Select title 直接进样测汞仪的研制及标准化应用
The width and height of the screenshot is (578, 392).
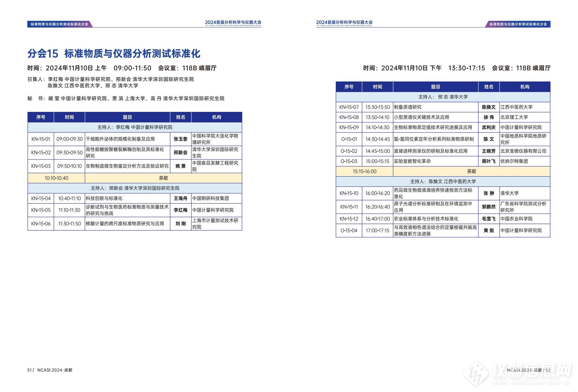tap(431, 151)
